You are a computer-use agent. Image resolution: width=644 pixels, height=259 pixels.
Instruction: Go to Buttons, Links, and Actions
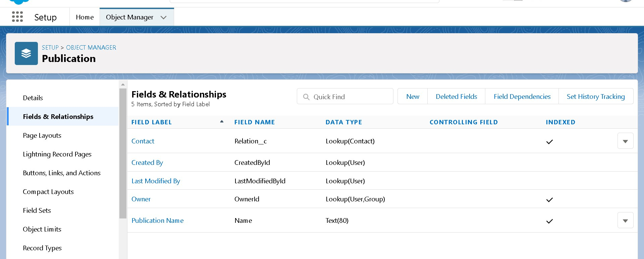coord(62,173)
